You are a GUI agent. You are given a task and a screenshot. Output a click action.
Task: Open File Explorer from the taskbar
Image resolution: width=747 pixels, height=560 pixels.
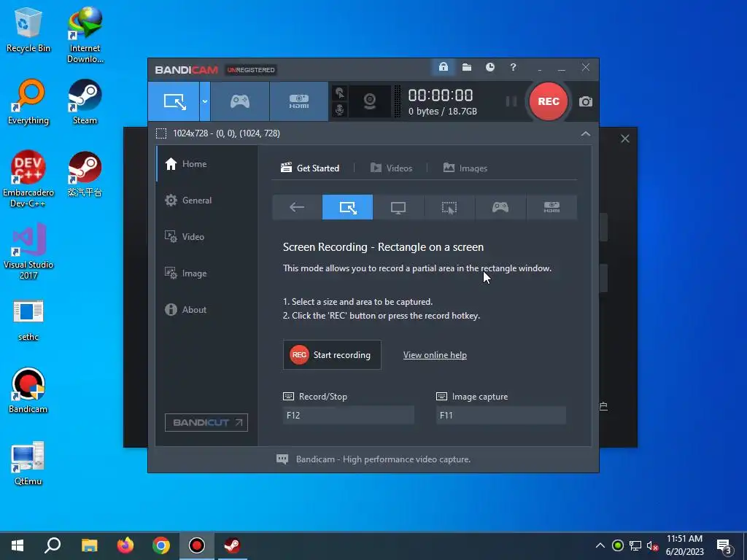tap(89, 545)
